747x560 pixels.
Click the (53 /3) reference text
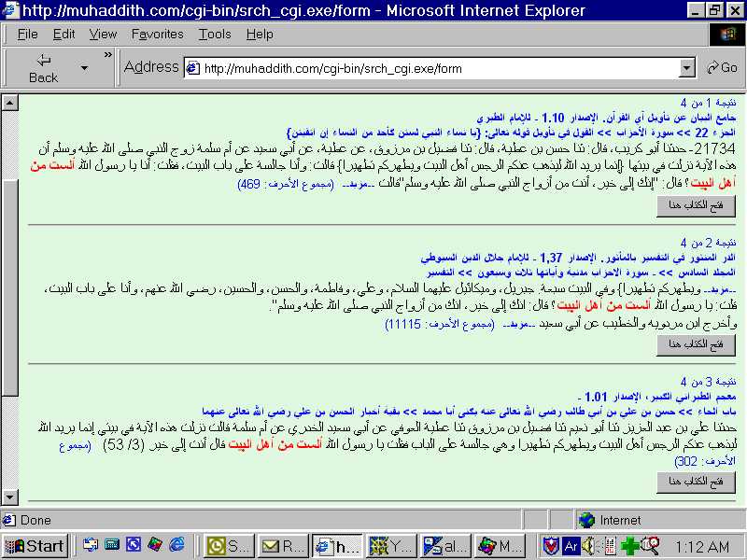point(123,445)
